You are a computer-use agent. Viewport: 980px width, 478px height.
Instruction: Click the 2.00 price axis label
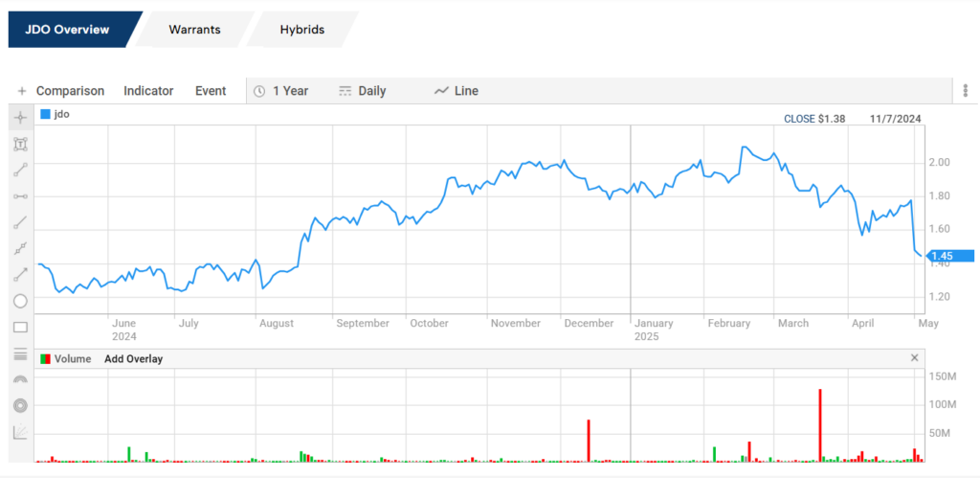tap(940, 163)
